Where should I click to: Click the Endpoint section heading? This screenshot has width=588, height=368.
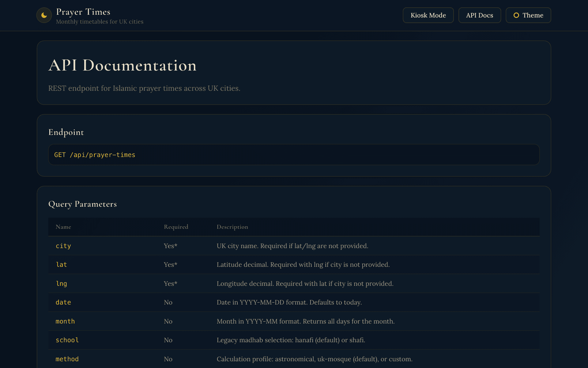[66, 132]
